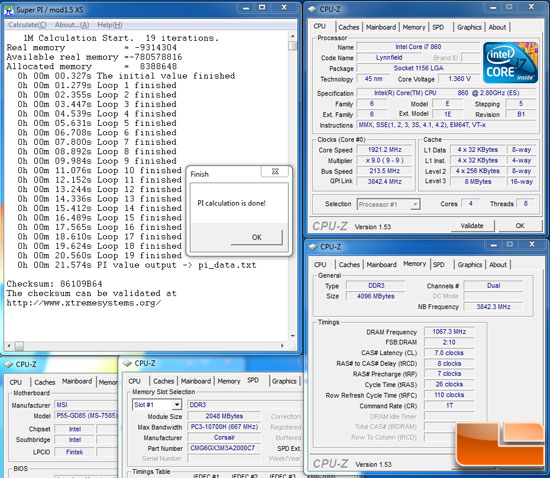
Task: Click the Manufacturer value 'Corsair'
Action: (x=224, y=438)
